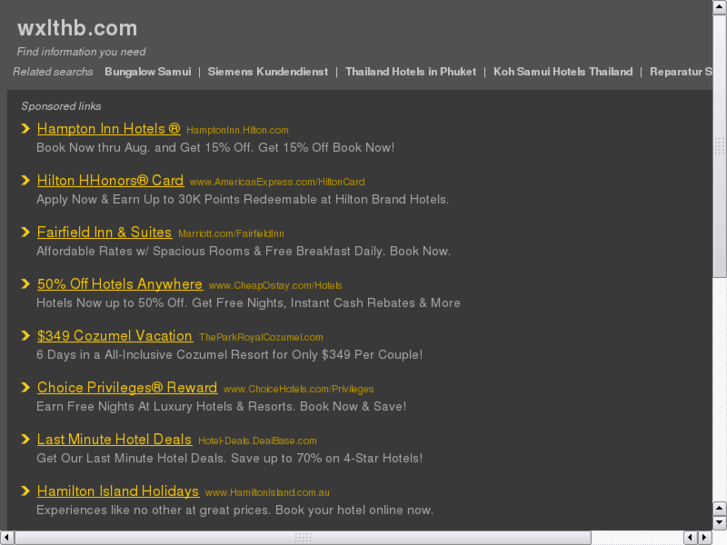Click the second-to-last left arrow on horizontal scrollbar
The width and height of the screenshot is (727, 545).
point(690,538)
